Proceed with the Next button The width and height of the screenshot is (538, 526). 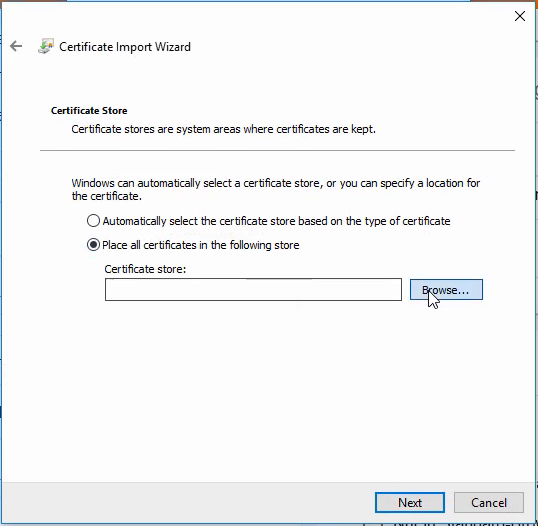410,503
